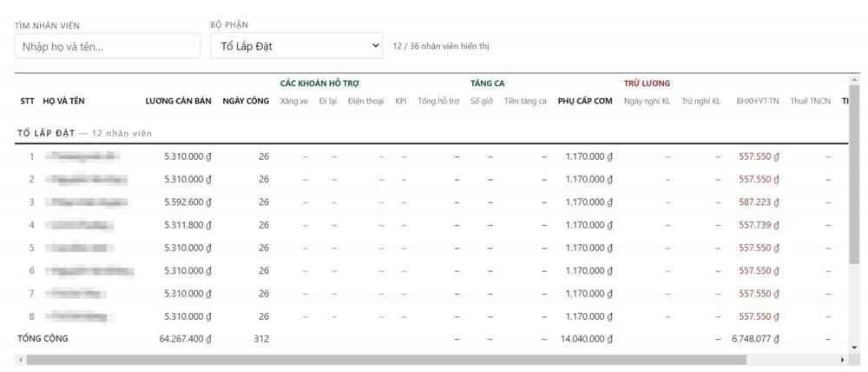Click row number 3 in STT column
This screenshot has width=868, height=372.
pyautogui.click(x=31, y=203)
